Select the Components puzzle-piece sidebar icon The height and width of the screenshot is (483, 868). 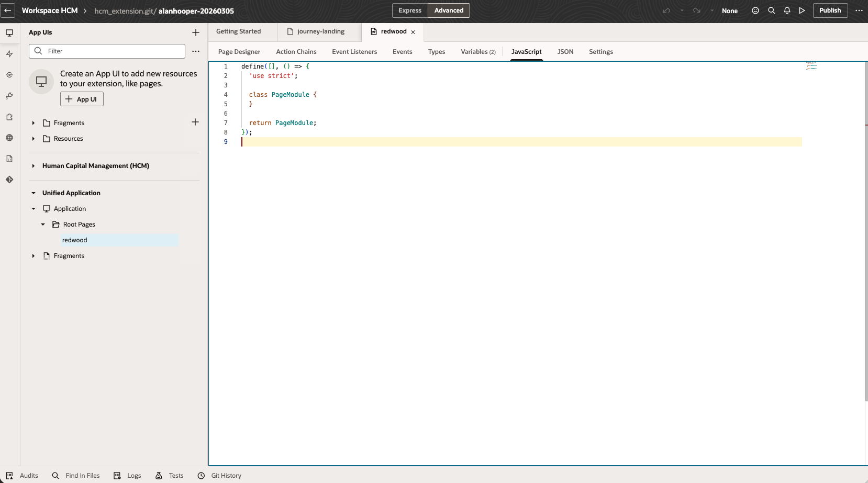pos(9,117)
